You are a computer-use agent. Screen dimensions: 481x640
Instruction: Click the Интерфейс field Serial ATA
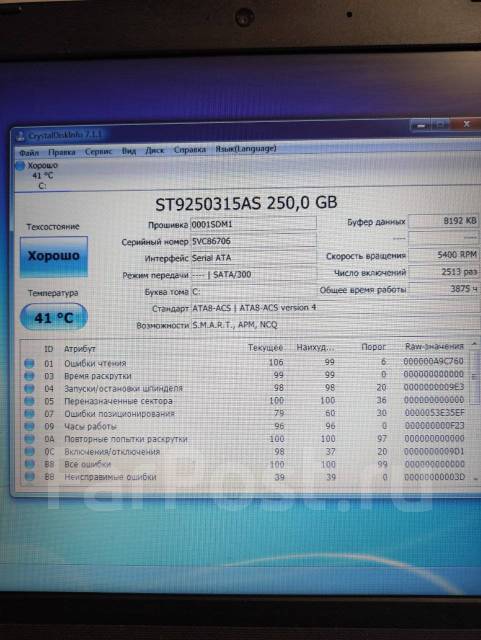click(254, 258)
